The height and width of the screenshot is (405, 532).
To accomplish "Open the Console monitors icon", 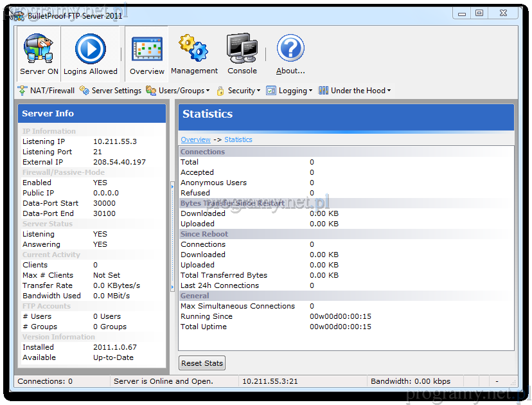I will 242,53.
